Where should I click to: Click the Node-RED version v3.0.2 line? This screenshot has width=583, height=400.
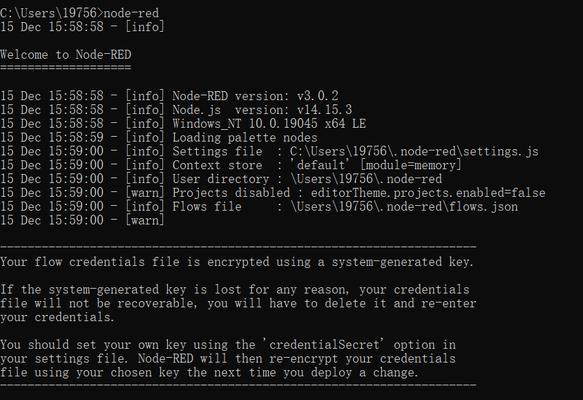point(169,96)
